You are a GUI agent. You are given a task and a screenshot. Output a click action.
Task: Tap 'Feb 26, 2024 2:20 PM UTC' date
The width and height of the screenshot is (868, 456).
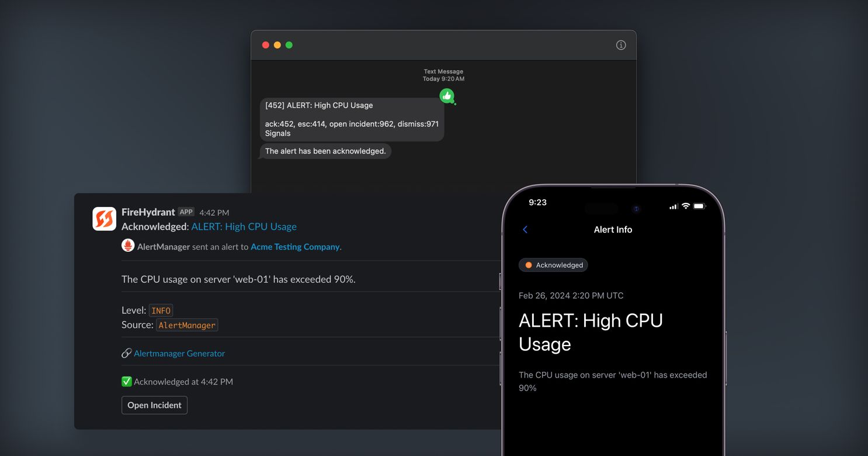571,296
